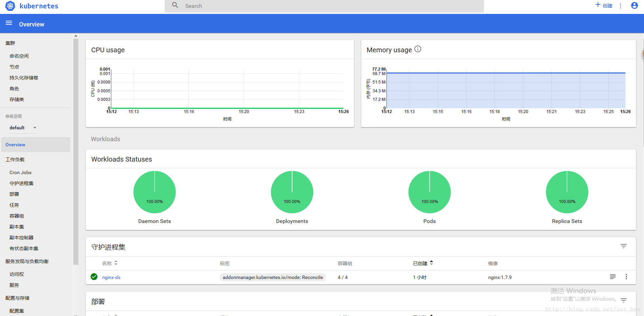Open 容器组 in sidebar
This screenshot has height=316, width=644.
17,216
